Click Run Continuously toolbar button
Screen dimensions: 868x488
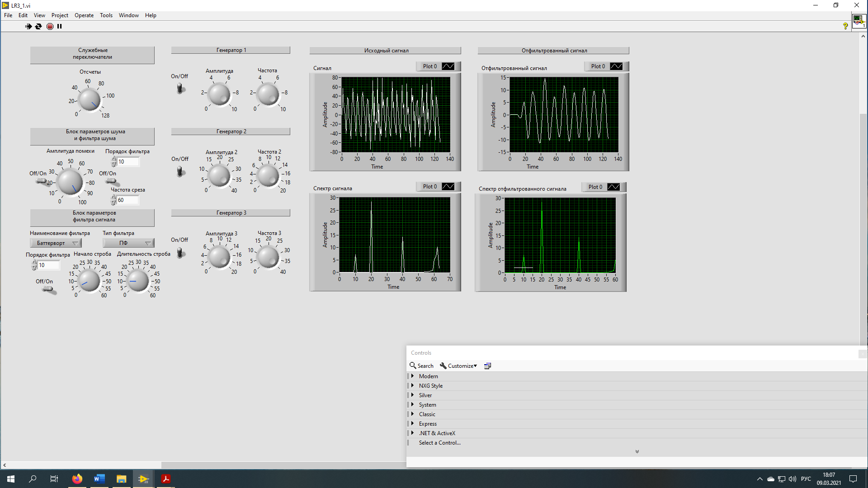point(38,26)
